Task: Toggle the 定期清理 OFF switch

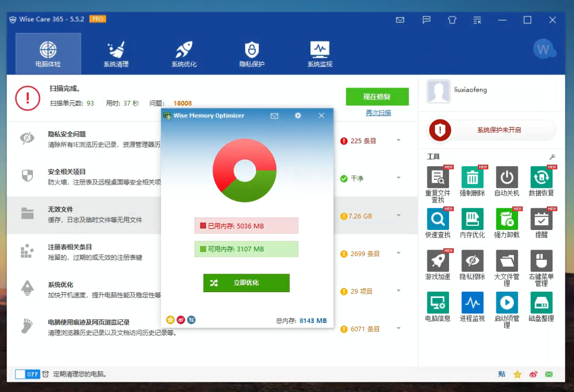Action: coord(28,374)
